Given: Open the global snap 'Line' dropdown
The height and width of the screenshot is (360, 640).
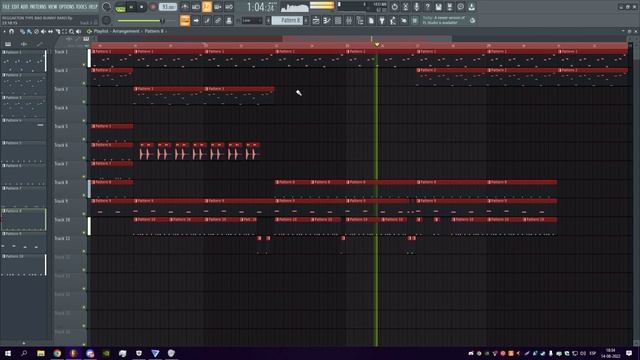Looking at the screenshot, I should (x=251, y=20).
